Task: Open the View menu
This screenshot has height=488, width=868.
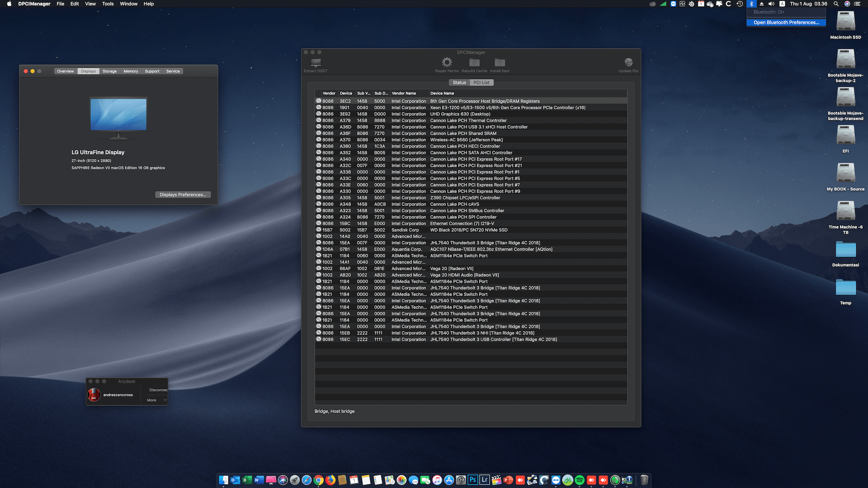Action: click(90, 4)
